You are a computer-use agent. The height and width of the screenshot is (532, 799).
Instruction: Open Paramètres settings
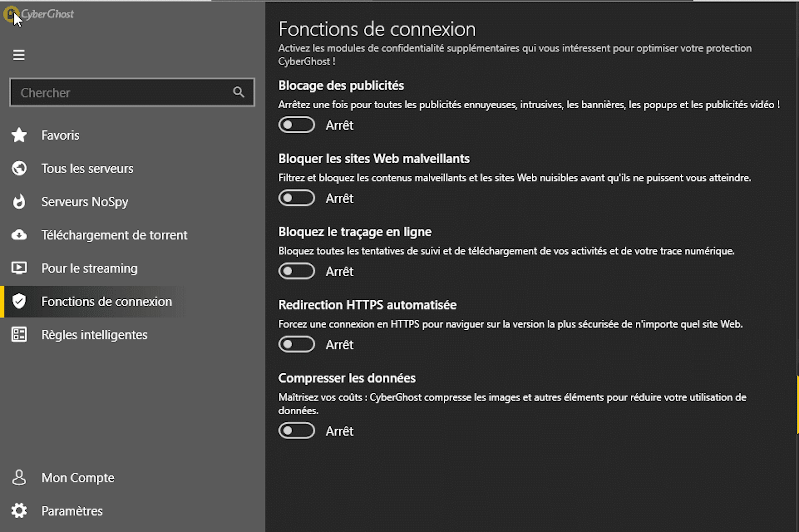(72, 511)
